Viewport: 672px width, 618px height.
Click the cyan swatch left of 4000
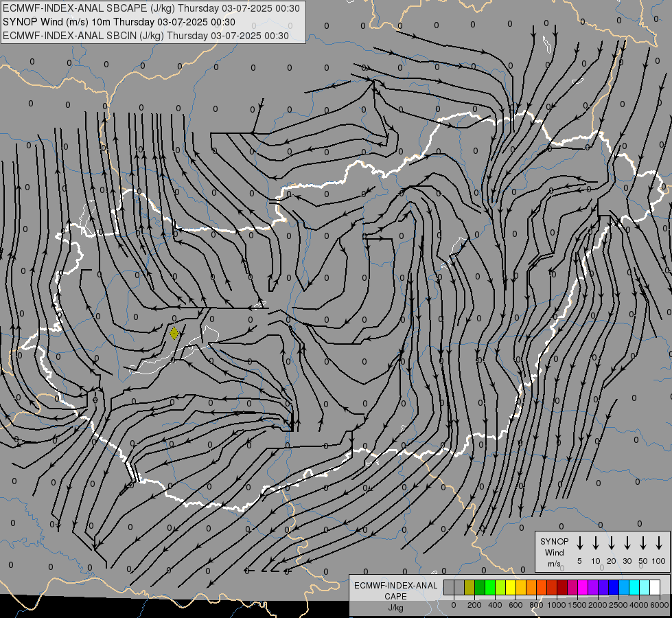point(634,587)
